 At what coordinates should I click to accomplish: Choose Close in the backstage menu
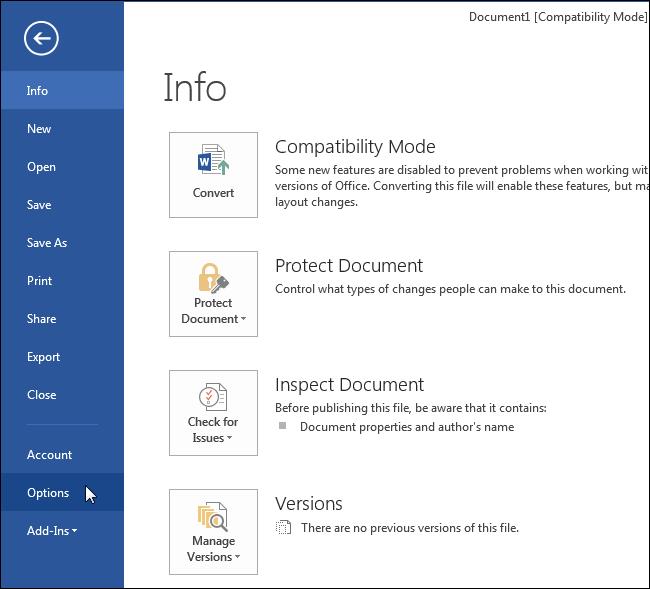(62, 395)
